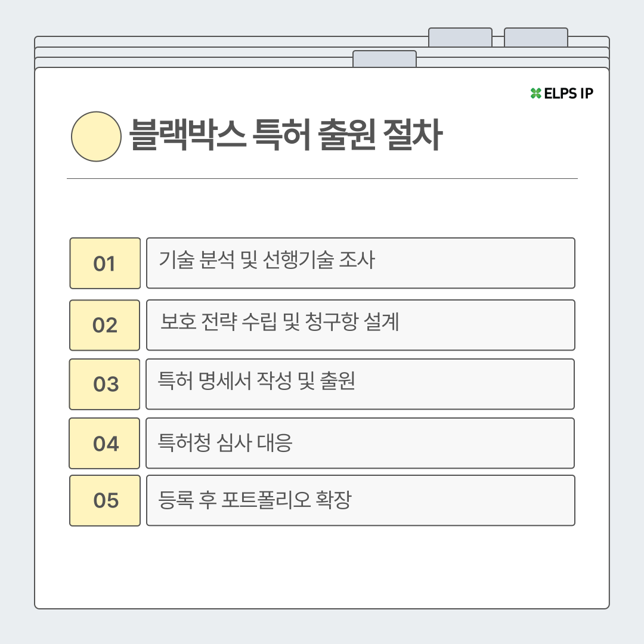Choose the 특허청 심사 대응 step

coord(360,443)
